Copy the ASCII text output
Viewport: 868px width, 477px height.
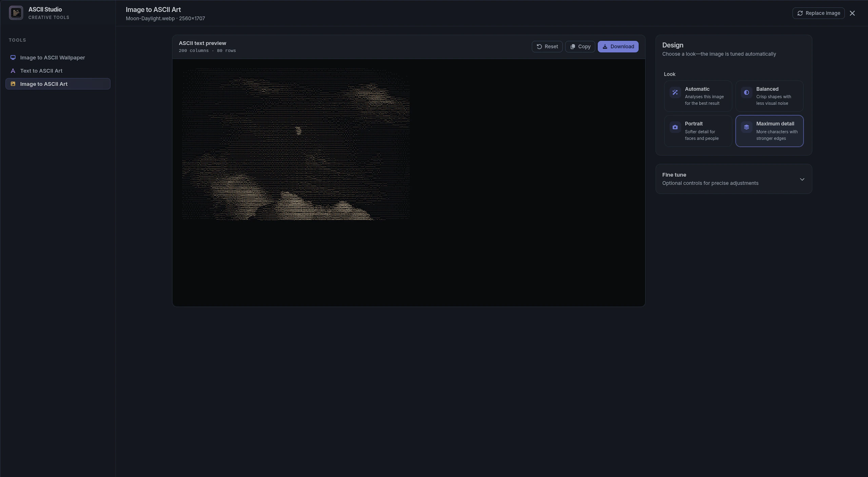click(x=580, y=46)
